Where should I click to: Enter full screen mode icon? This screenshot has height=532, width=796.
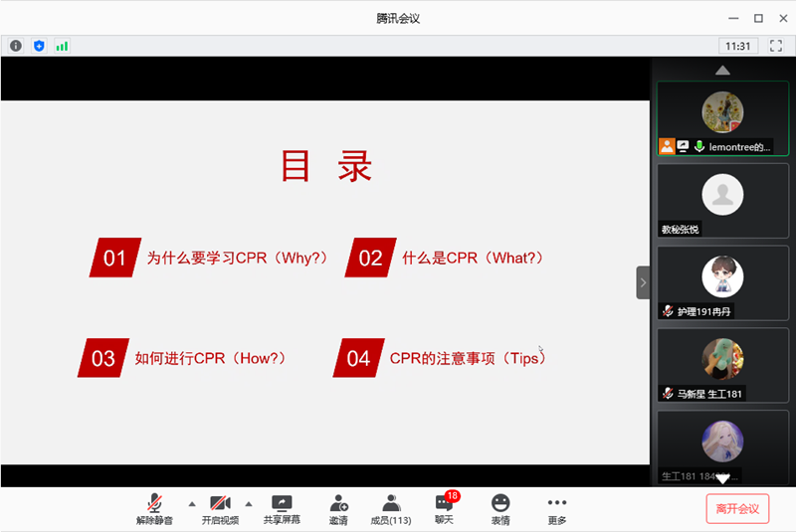tap(776, 46)
